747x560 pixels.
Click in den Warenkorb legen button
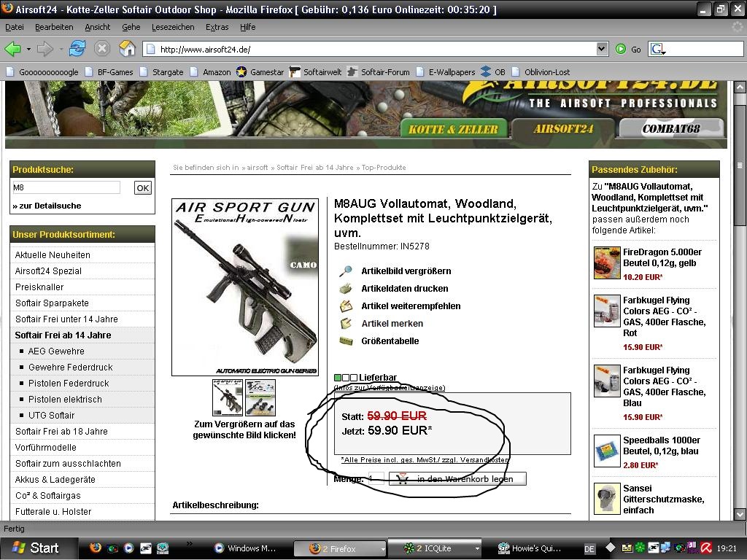[458, 479]
